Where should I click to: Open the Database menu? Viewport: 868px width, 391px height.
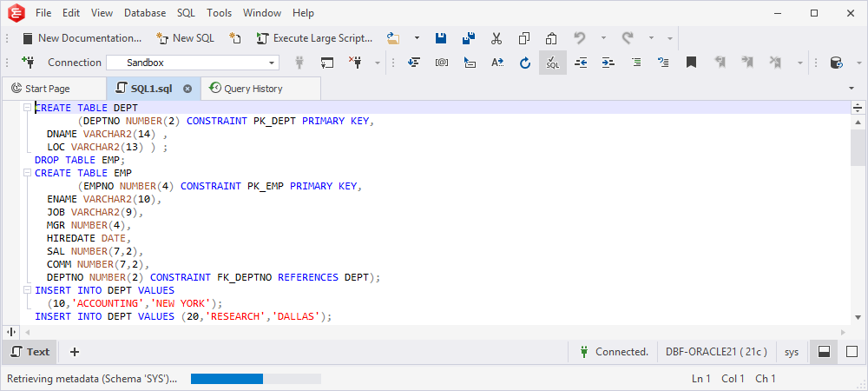[x=145, y=13]
